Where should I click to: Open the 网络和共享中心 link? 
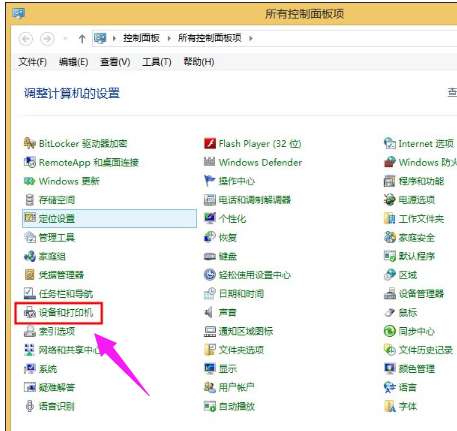(69, 350)
